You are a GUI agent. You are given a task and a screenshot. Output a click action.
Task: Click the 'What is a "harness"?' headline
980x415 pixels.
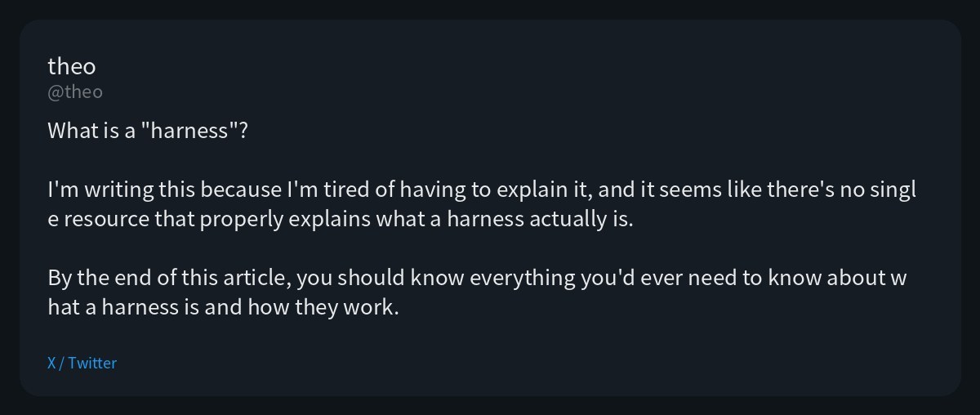(x=147, y=130)
